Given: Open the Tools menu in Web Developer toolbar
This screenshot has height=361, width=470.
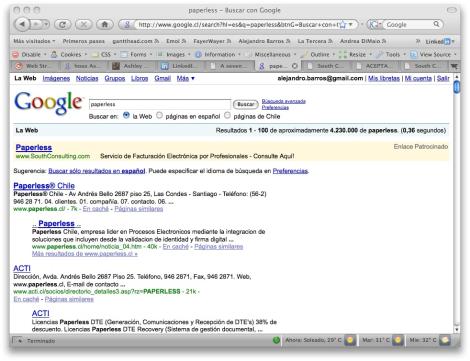Looking at the screenshot, I should tap(391, 54).
